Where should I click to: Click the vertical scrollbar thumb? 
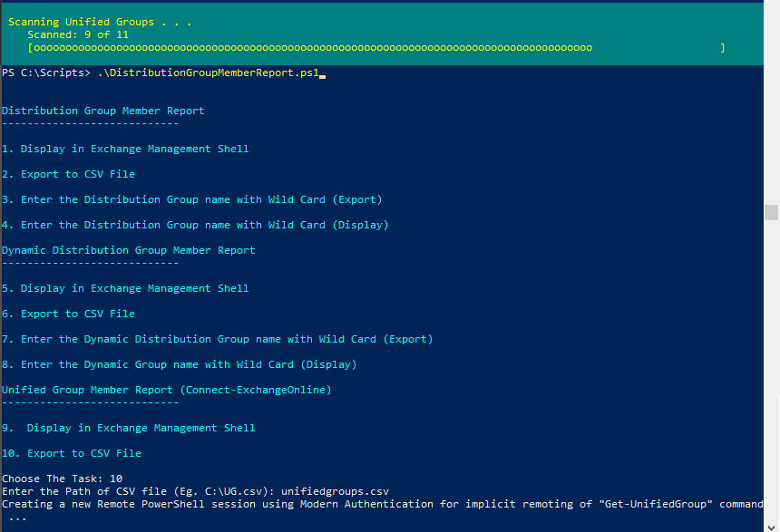[772, 212]
